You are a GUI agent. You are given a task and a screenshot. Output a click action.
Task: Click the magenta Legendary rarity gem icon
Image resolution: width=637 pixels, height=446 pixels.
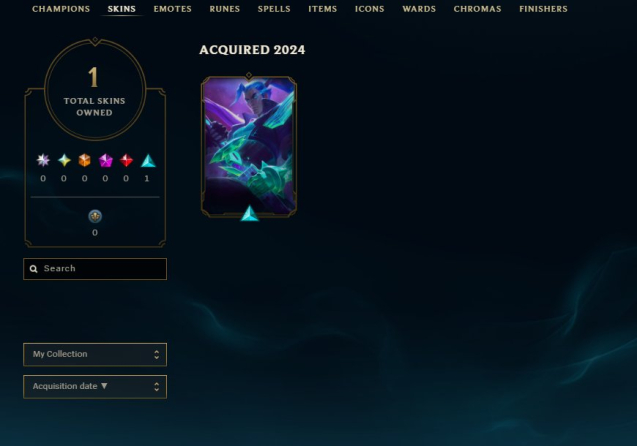click(106, 160)
